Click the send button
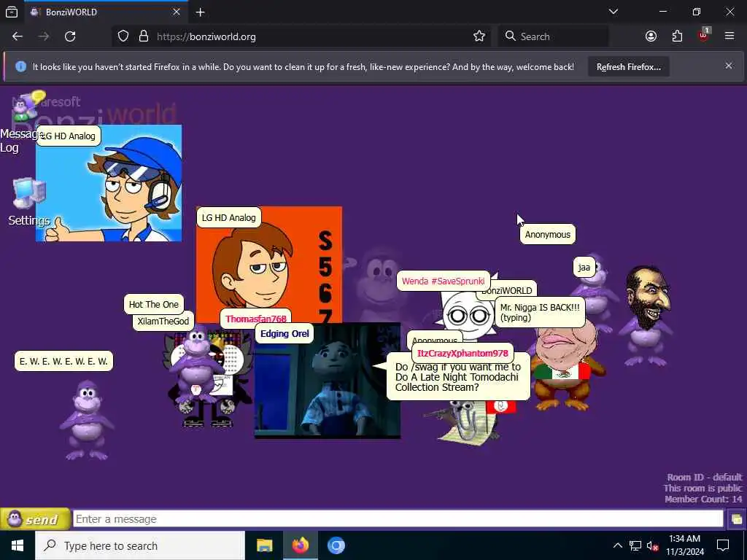The width and height of the screenshot is (747, 560). tap(35, 519)
